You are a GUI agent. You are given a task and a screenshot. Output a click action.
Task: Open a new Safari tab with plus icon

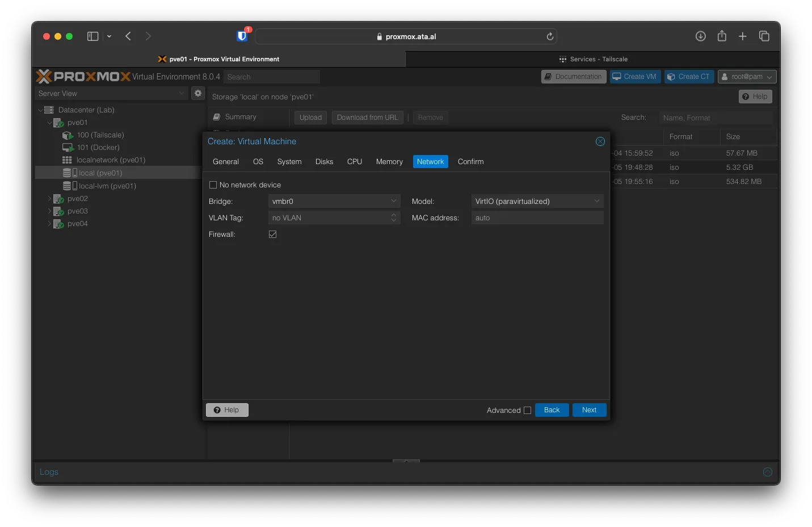[x=743, y=36]
